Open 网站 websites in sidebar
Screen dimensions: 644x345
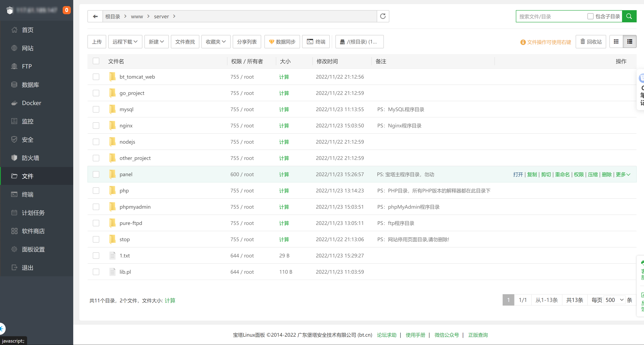point(37,48)
